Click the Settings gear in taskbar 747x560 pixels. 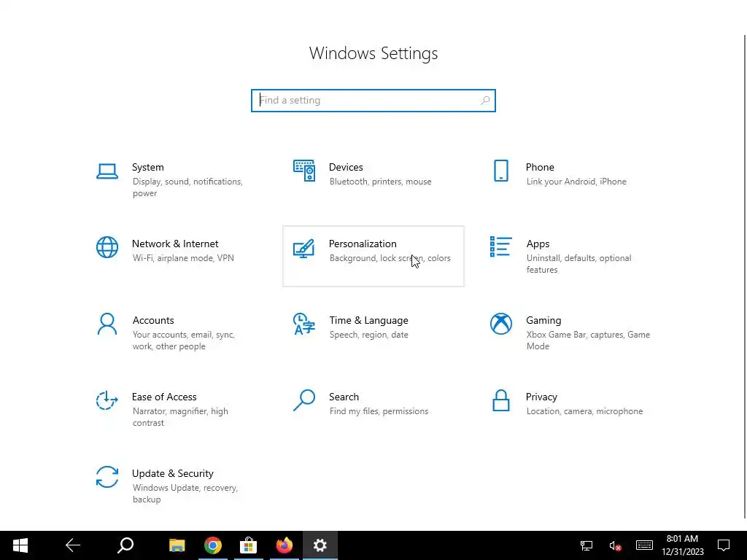click(320, 545)
